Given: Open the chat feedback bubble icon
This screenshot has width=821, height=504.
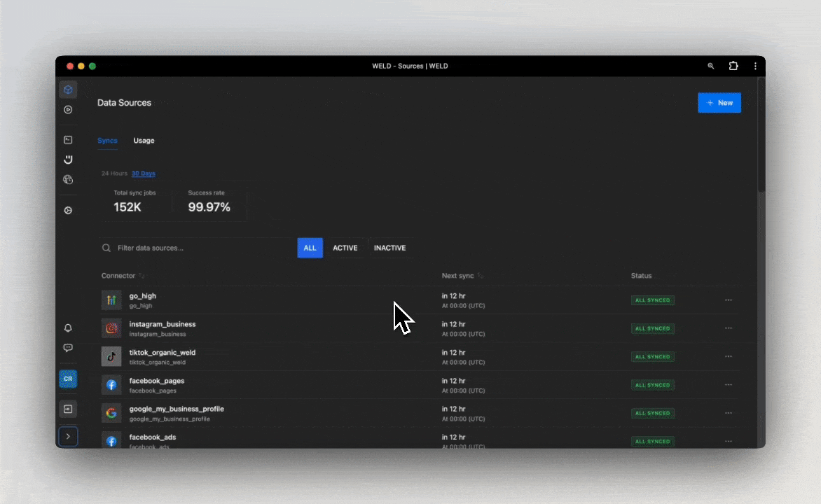Looking at the screenshot, I should click(x=68, y=348).
